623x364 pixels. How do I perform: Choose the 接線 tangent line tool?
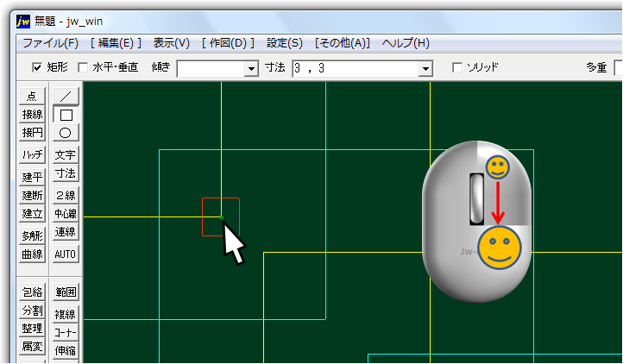(x=32, y=114)
